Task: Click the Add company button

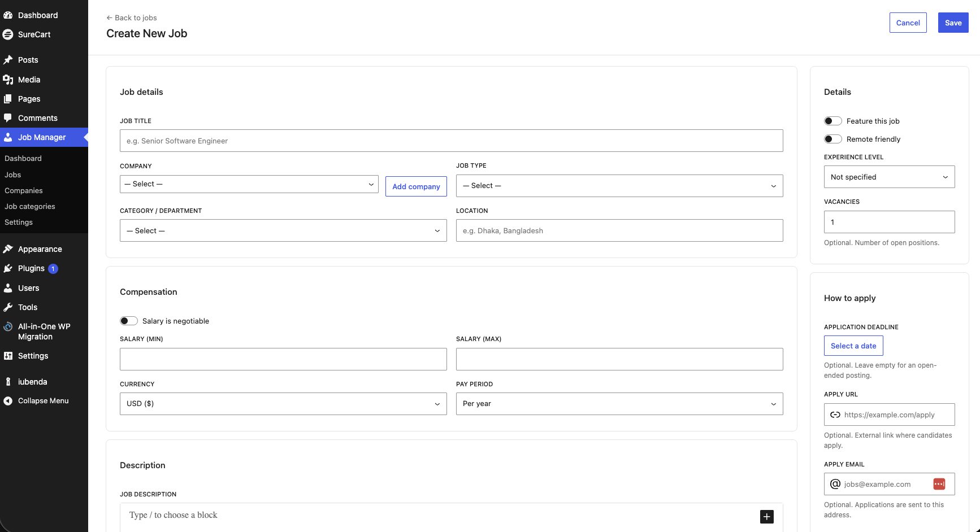Action: 416,186
